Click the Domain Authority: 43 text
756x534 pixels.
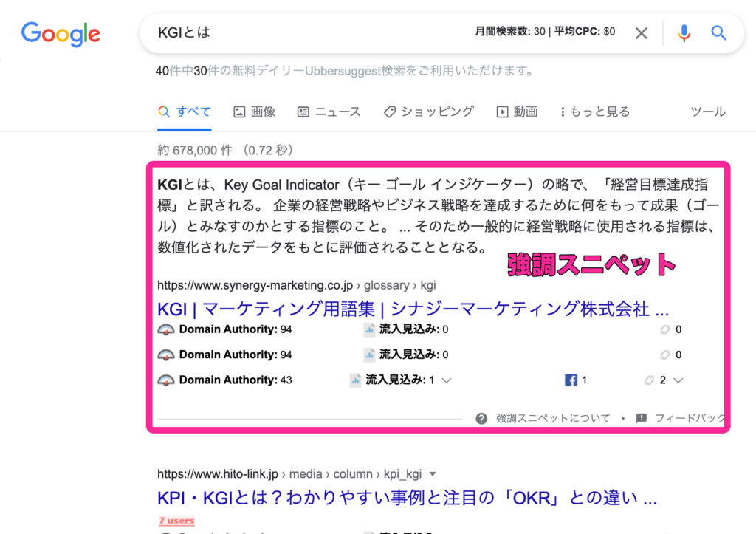236,380
